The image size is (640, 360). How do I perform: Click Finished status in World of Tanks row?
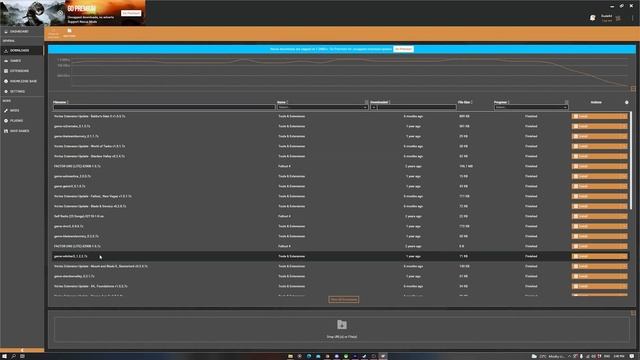point(531,146)
